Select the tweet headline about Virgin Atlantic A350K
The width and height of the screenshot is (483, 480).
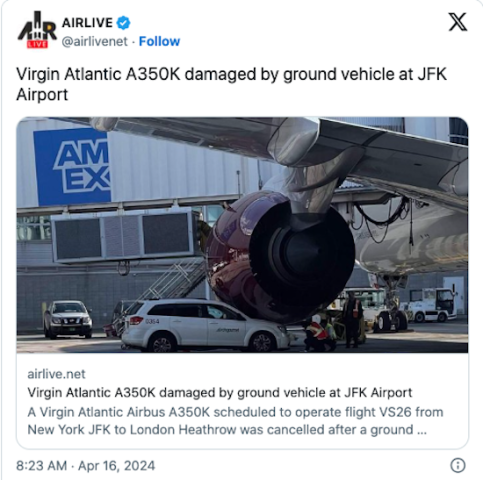[x=231, y=84]
